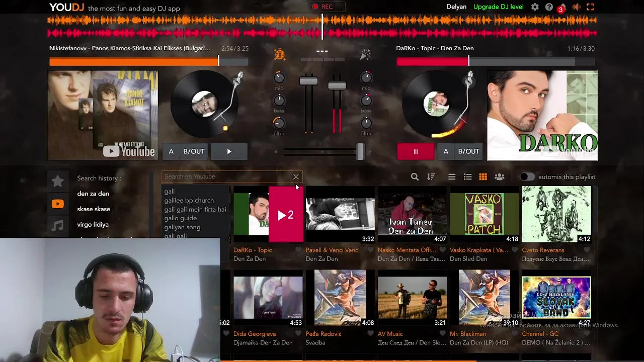Open the help question mark icon
Viewport: 644px width, 362px height.
[x=549, y=7]
